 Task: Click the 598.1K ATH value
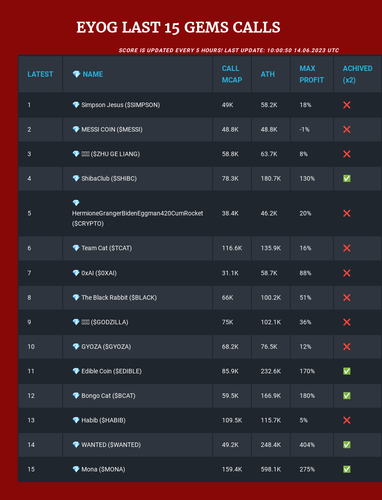[x=271, y=469]
